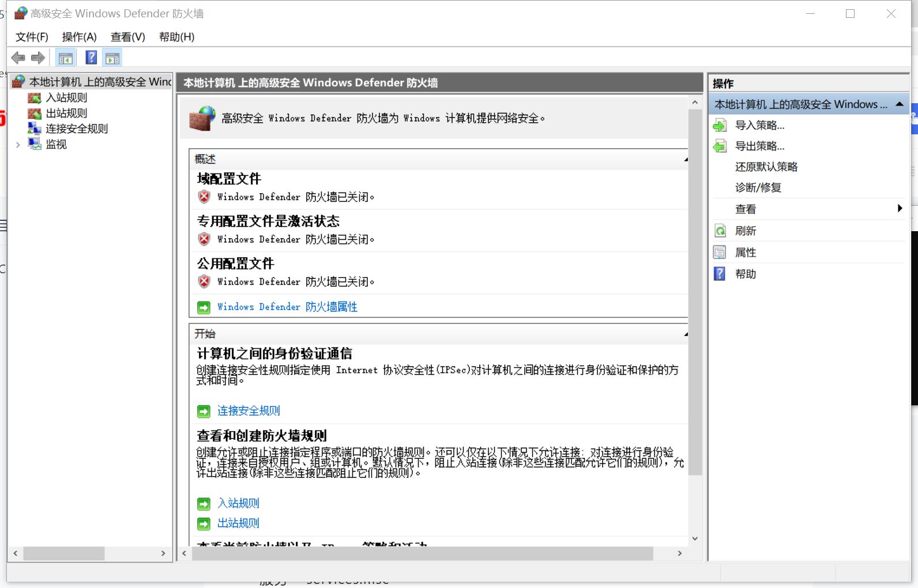
Task: Click the 导入策略 green arrow icon
Action: (x=720, y=125)
